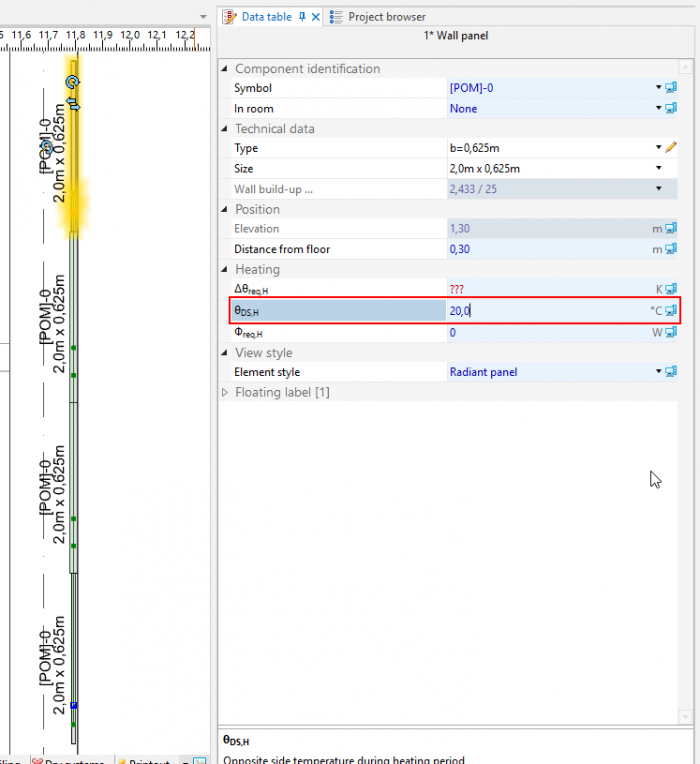Click the flip arrows handle on wall panel

[x=72, y=102]
